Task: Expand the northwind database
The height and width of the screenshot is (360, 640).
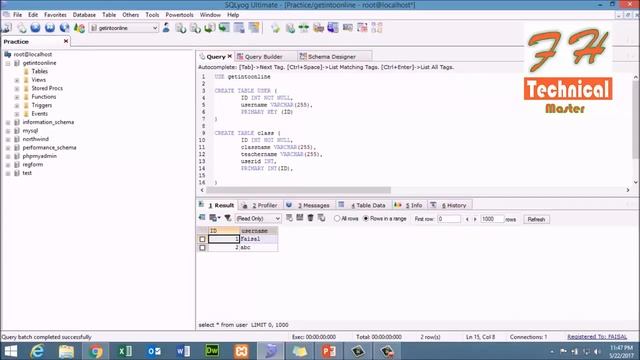Action: 8,139
